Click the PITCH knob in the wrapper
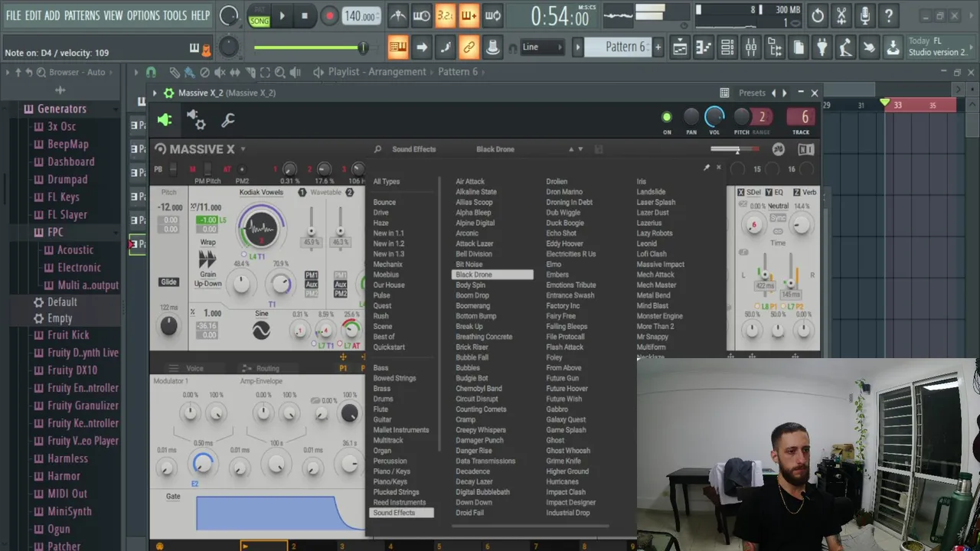 741,116
